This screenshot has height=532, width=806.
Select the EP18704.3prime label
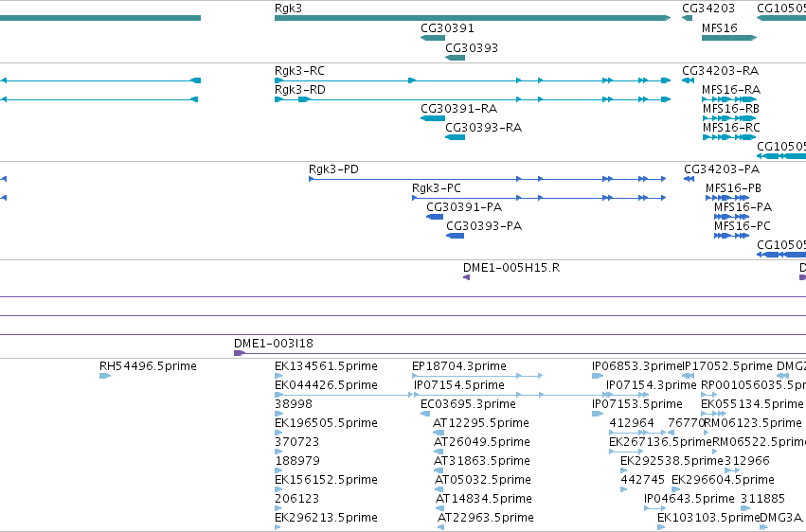click(x=459, y=366)
